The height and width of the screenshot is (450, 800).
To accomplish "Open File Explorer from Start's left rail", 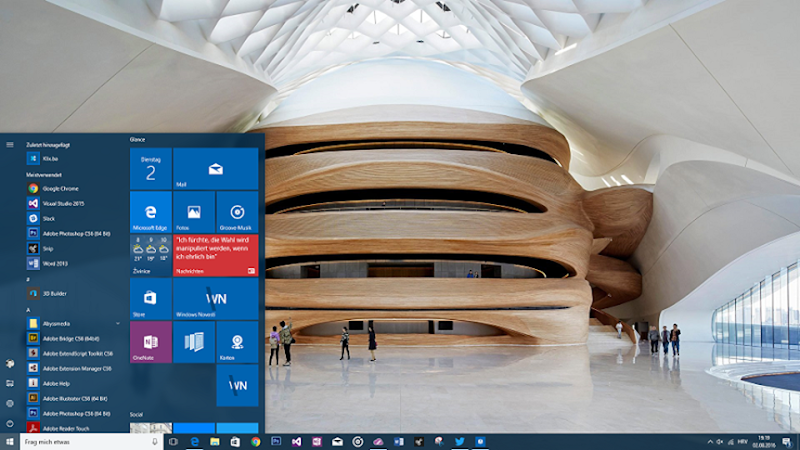I will pyautogui.click(x=10, y=384).
